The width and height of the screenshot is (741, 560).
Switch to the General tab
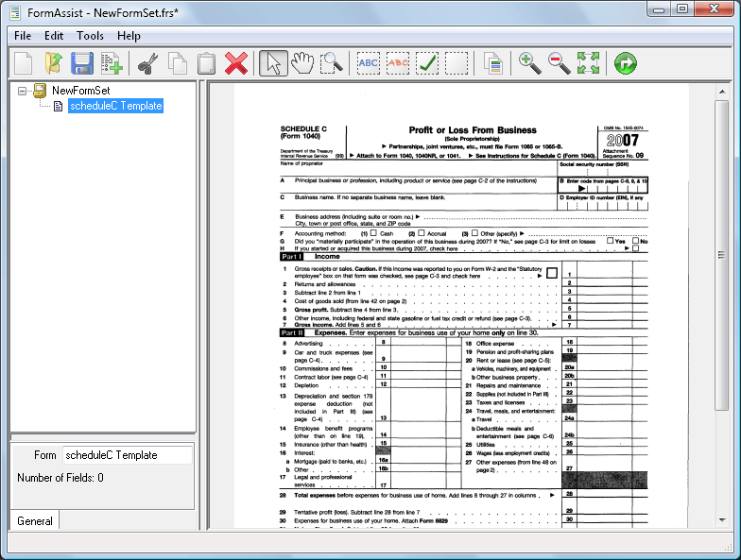point(34,521)
